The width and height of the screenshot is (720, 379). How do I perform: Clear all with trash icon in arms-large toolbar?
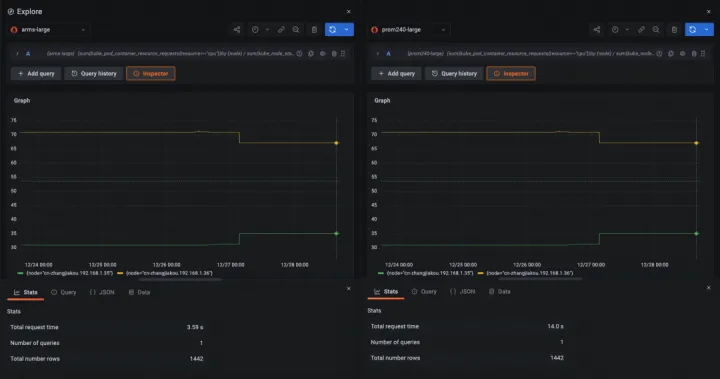pos(314,30)
